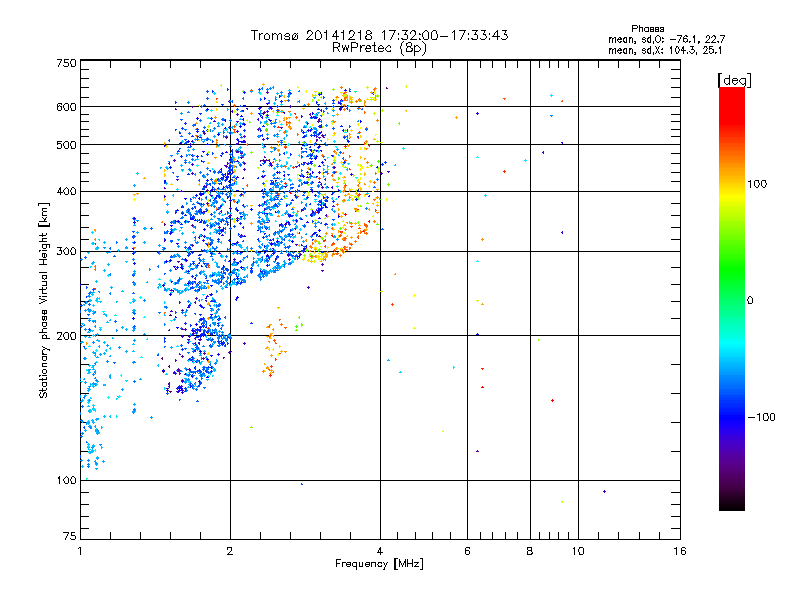The image size is (800, 600).
Task: Click the y-axis tick label '200'
Action: coord(66,336)
